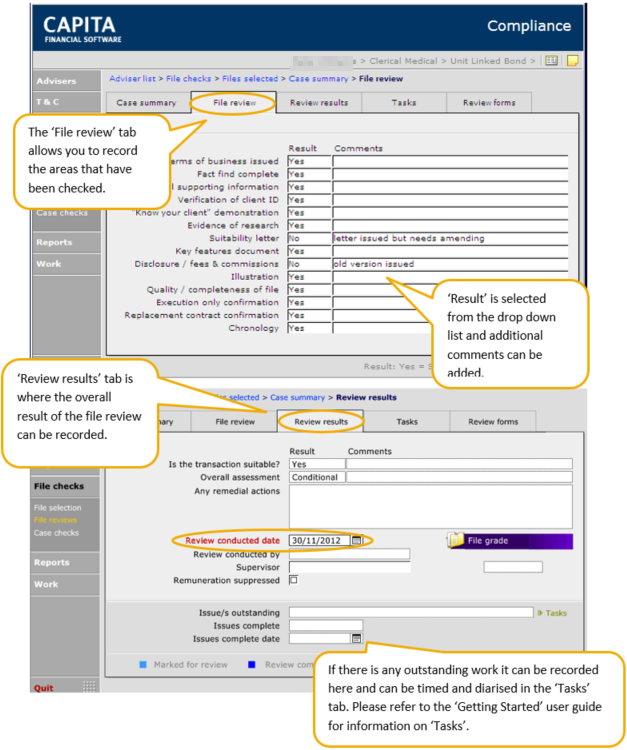627x750 pixels.
Task: Open Work in File review screen sidebar
Action: coord(66,264)
